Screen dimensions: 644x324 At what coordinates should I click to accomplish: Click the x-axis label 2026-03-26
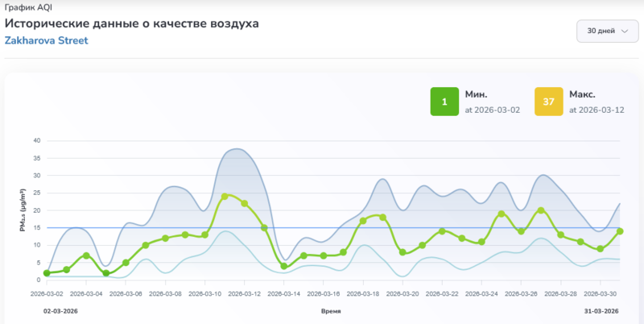pos(522,294)
